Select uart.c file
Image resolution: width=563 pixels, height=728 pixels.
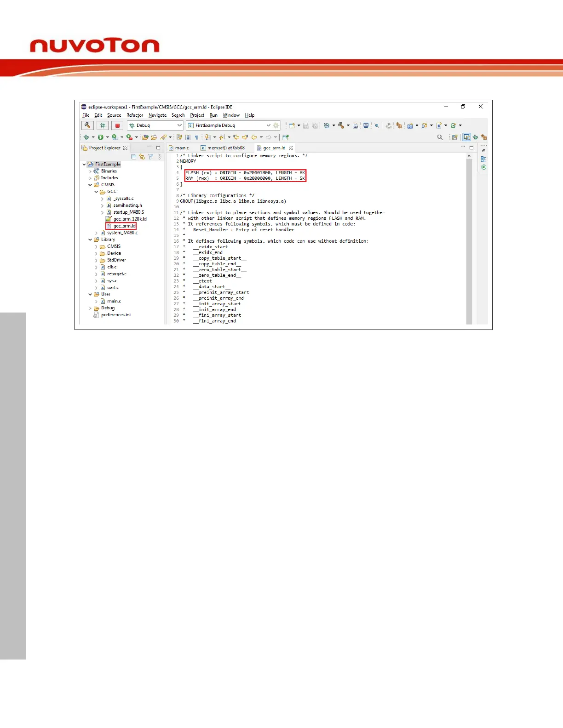pos(113,288)
